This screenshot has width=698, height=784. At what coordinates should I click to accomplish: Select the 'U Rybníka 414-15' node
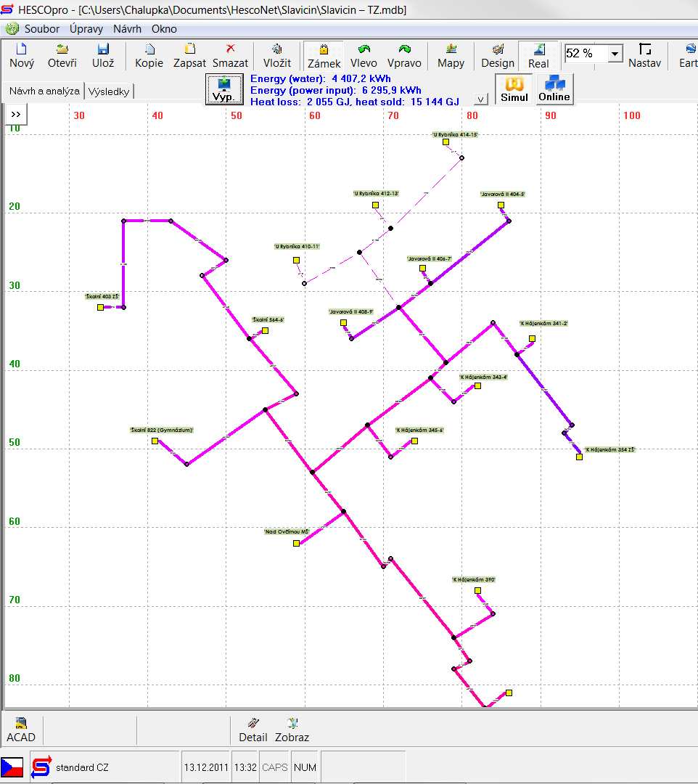[x=446, y=142]
